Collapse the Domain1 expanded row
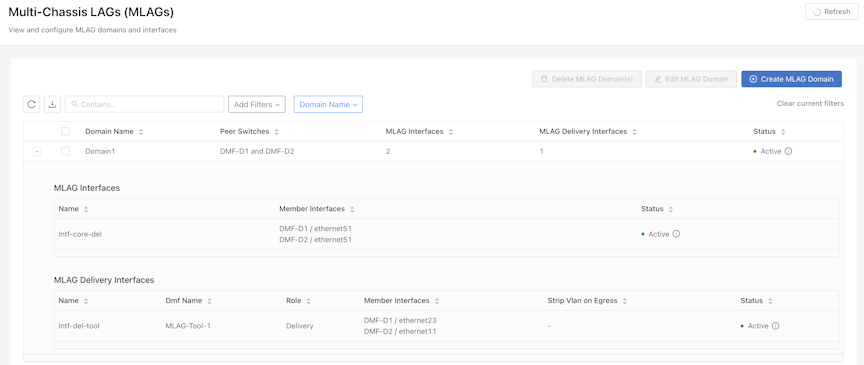 [36, 152]
